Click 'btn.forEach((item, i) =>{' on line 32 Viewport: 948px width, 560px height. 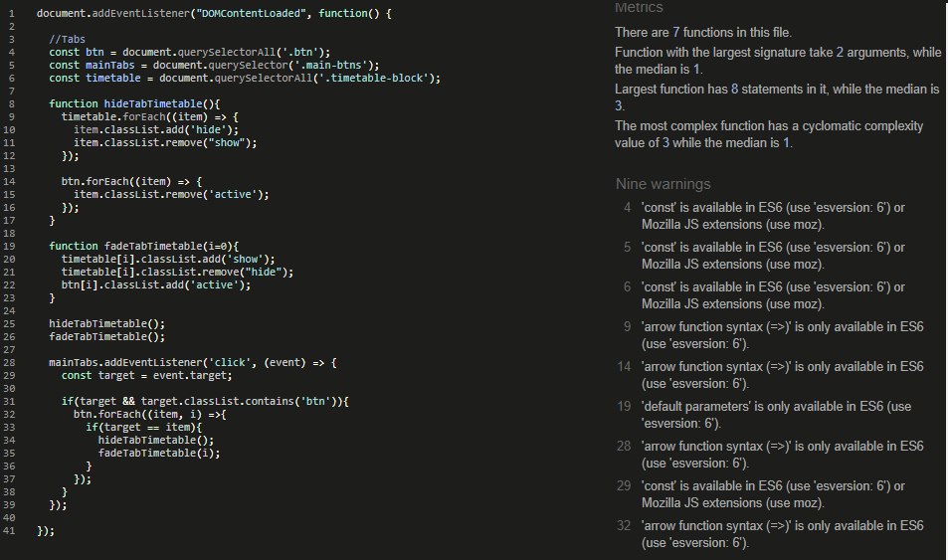pos(150,414)
